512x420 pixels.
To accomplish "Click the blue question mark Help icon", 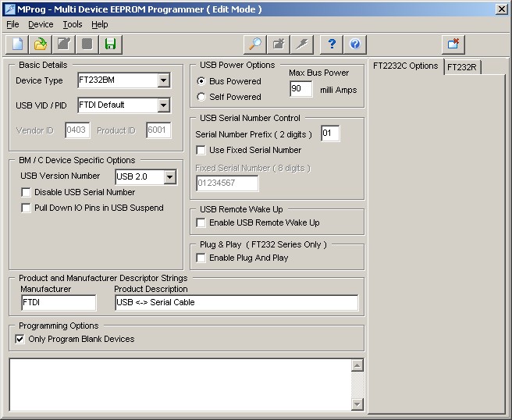I will tap(332, 44).
